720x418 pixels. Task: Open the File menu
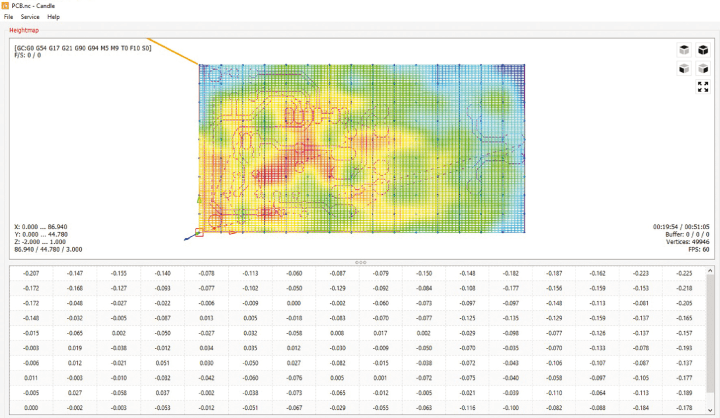(x=8, y=17)
